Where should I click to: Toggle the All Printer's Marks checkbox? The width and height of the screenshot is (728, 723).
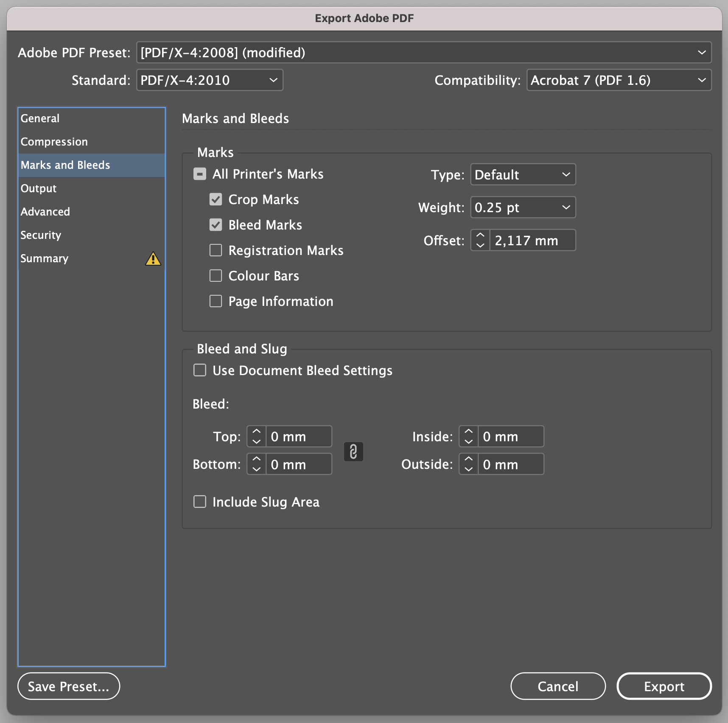tap(200, 174)
